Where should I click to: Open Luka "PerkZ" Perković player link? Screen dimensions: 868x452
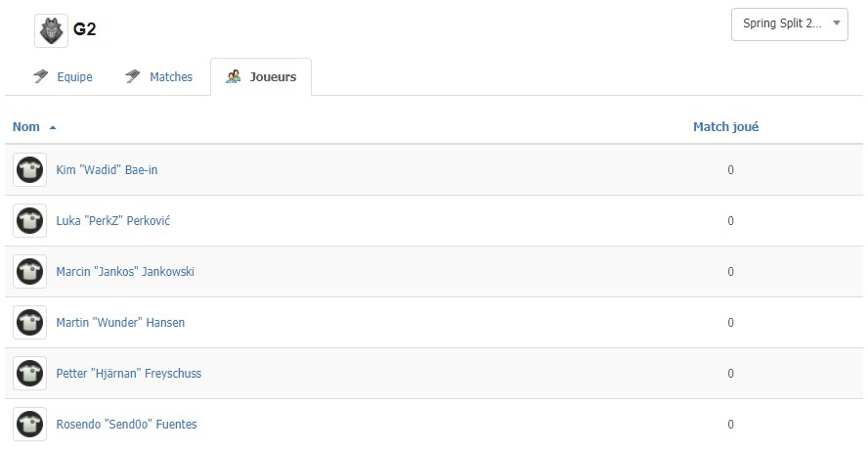(113, 220)
